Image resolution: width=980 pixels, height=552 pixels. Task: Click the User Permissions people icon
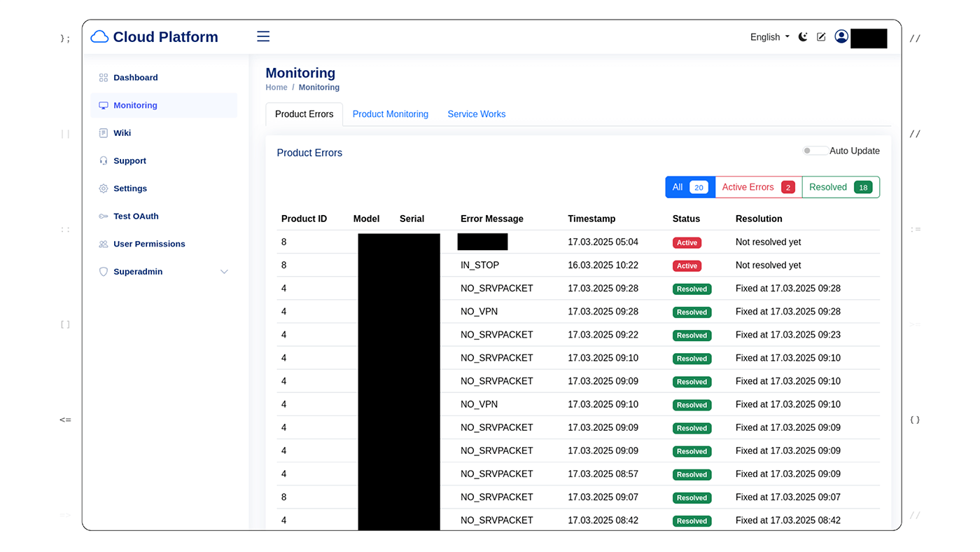click(x=104, y=244)
